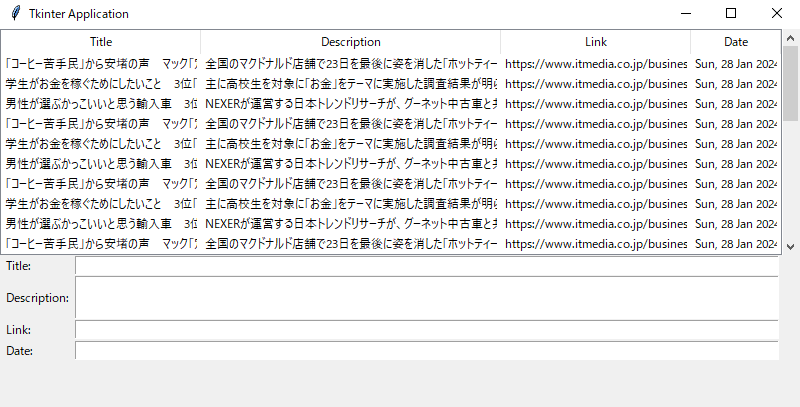Focus the Title input field
Screen dimensions: 800x407
[x=426, y=266]
